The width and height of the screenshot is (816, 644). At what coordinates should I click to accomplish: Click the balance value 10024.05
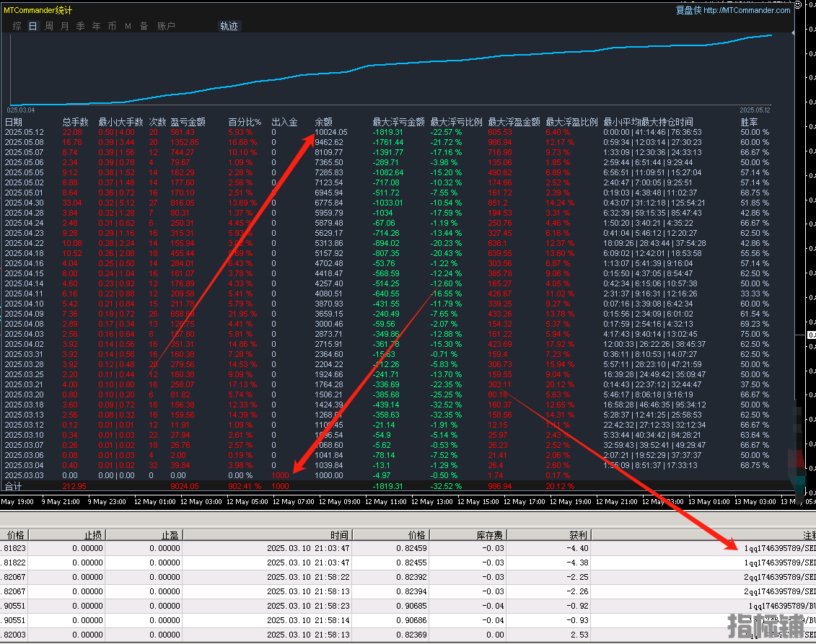331,132
